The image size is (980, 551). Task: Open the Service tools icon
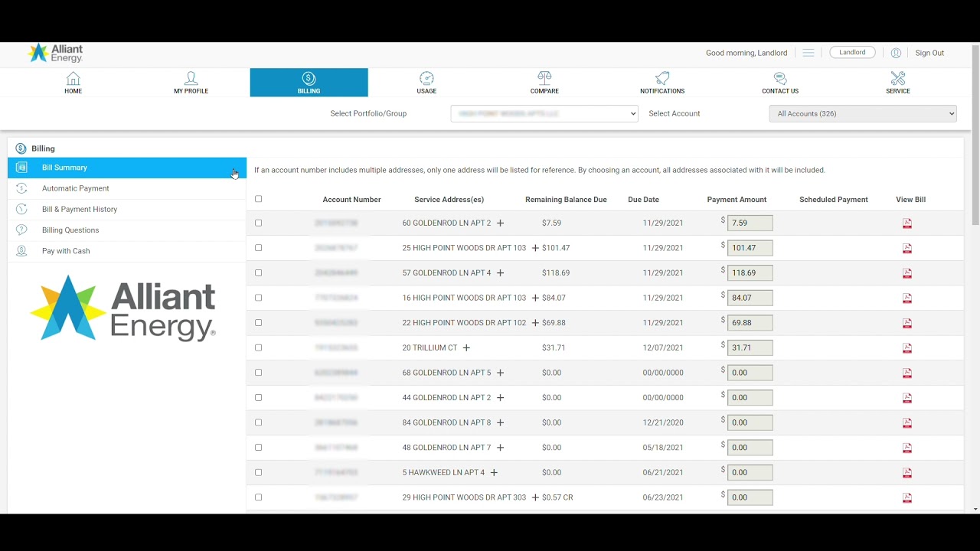click(898, 78)
